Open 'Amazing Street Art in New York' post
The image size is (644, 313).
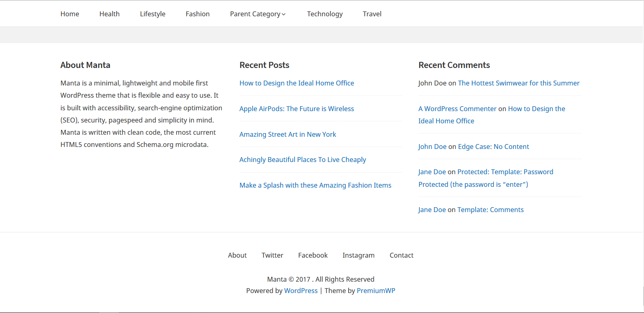coord(288,134)
